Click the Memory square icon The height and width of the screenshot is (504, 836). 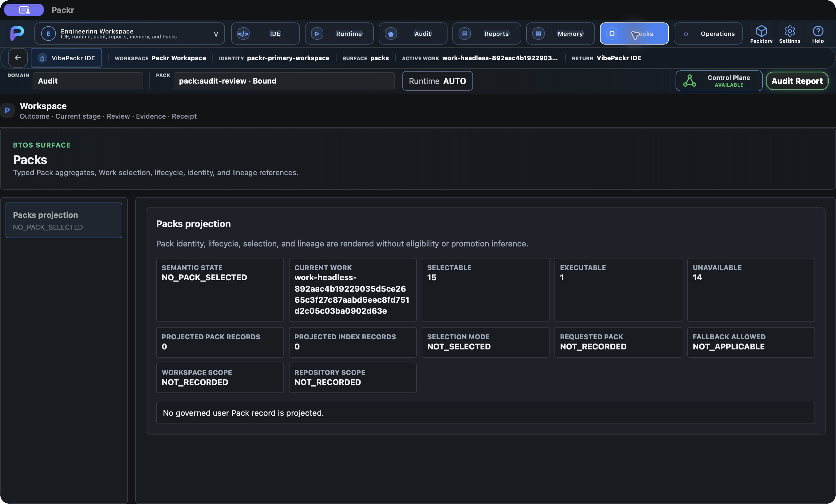[538, 33]
